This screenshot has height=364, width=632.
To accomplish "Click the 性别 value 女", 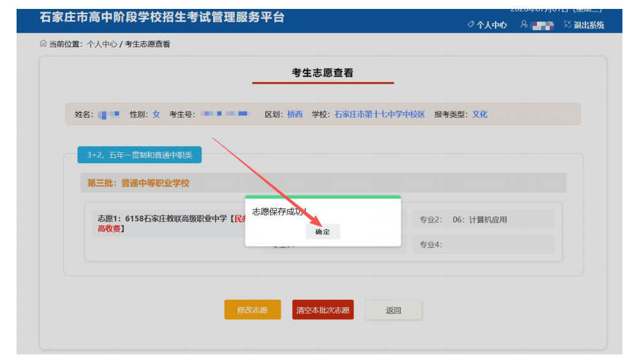I will pyautogui.click(x=156, y=115).
